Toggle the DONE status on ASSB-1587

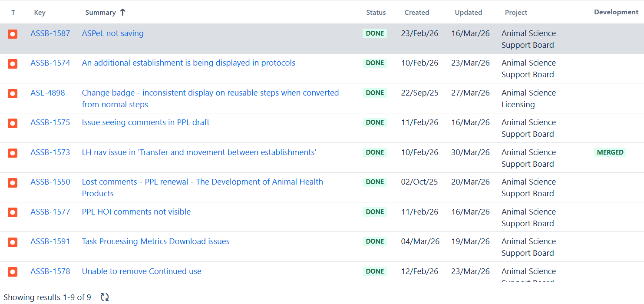(x=374, y=33)
